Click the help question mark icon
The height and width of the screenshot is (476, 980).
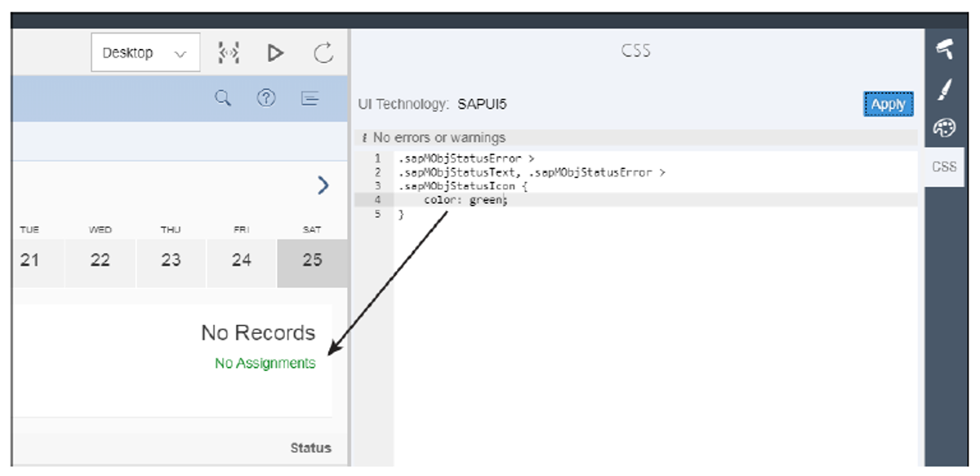266,98
